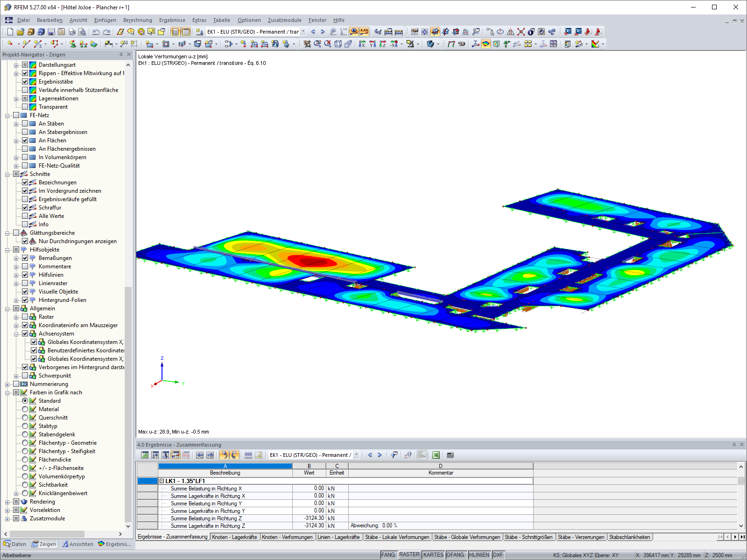This screenshot has width=747, height=560.
Task: Open the Excel export icon in the results panel
Action: point(435,455)
